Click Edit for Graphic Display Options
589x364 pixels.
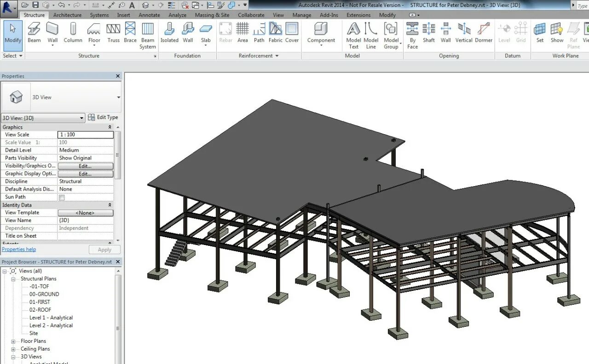coord(86,174)
